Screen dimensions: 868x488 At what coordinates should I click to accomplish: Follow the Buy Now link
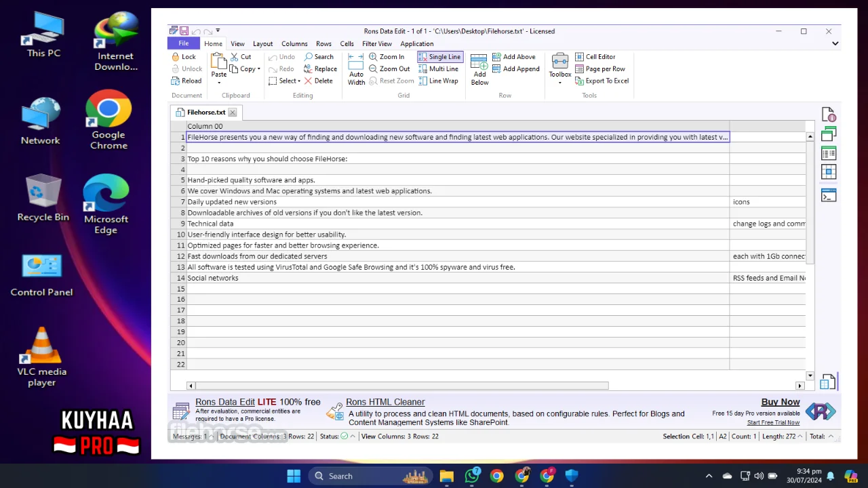point(781,402)
